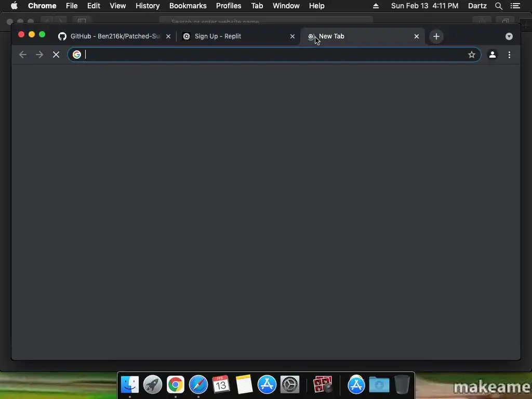Image resolution: width=532 pixels, height=399 pixels.
Task: Open Notification Center list icon
Action: (x=515, y=6)
